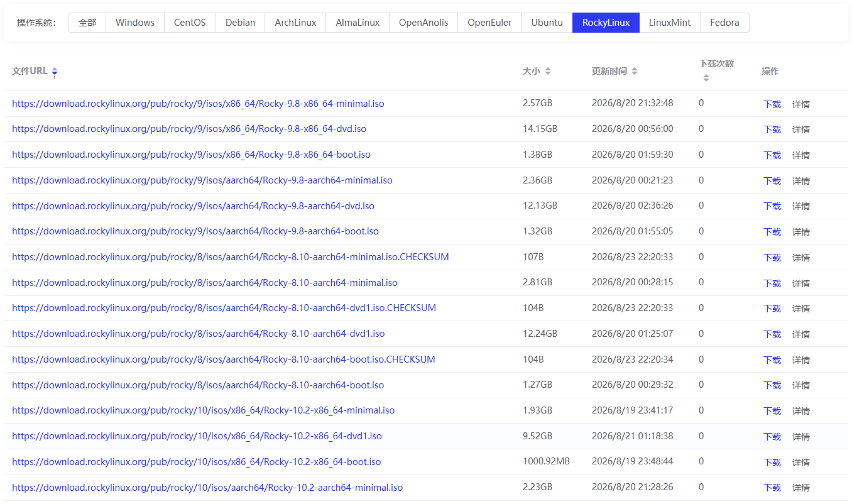Image resolution: width=852 pixels, height=504 pixels.
Task: Switch to the Debian tab
Action: 240,23
